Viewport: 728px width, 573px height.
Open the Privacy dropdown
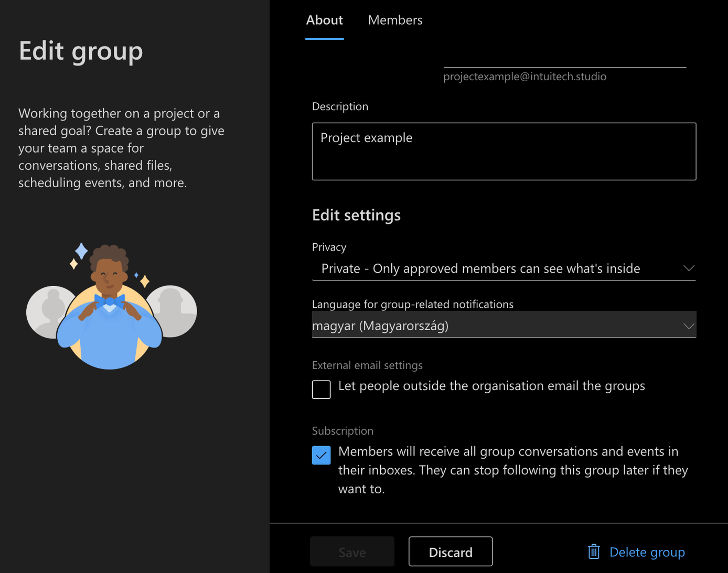[504, 268]
